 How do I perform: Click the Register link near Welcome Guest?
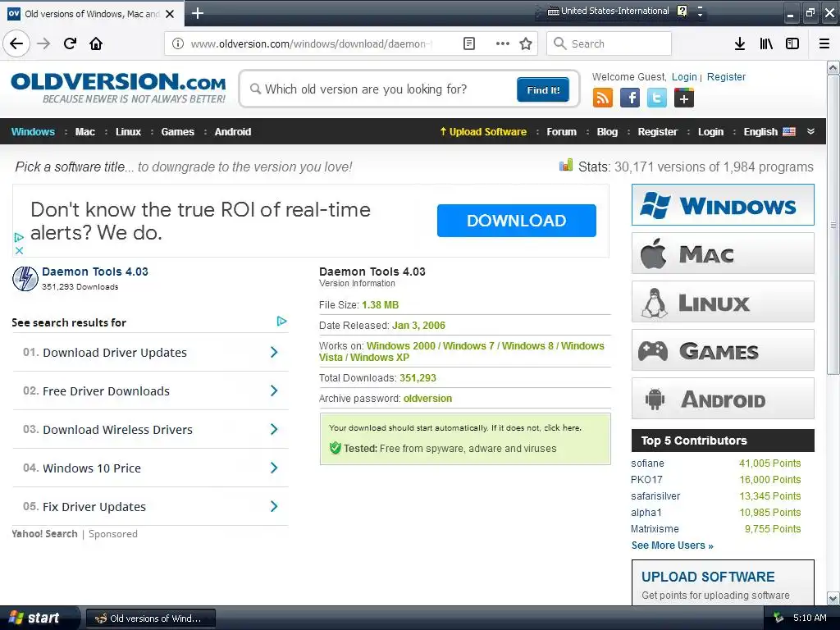pyautogui.click(x=726, y=76)
